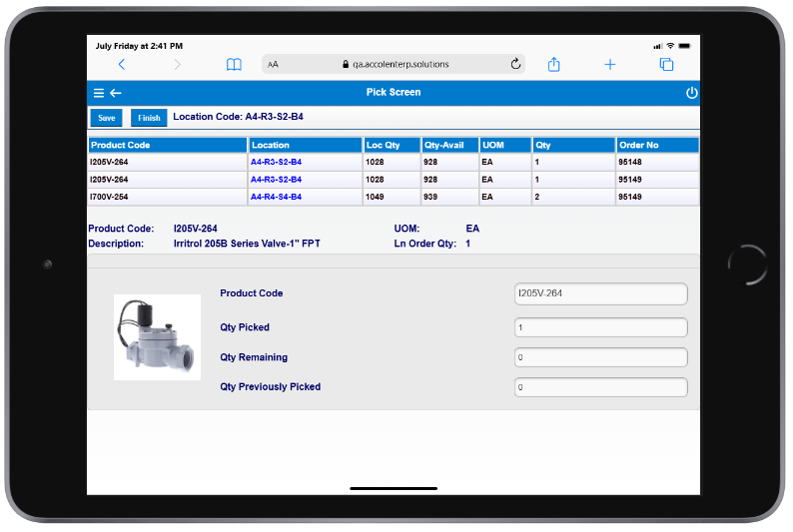Click the Pick Screen title
This screenshot has height=532, width=793.
(x=394, y=93)
